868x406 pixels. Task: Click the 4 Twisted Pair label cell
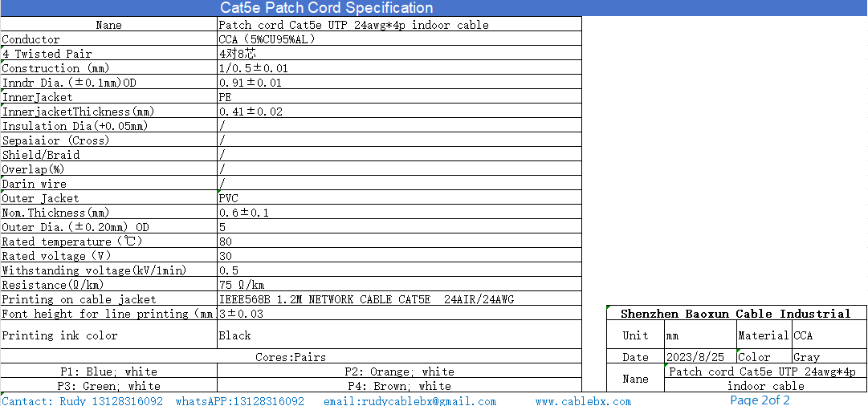pos(47,54)
